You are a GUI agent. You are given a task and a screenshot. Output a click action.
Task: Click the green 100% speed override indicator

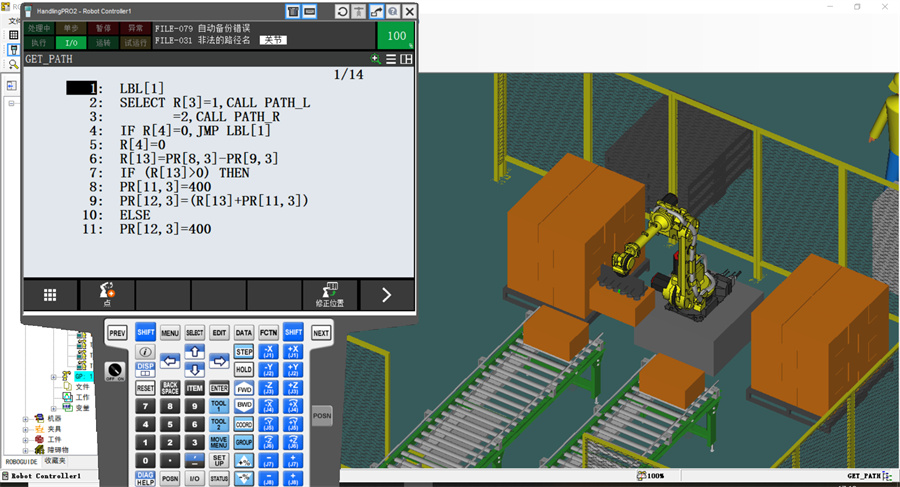coord(396,35)
